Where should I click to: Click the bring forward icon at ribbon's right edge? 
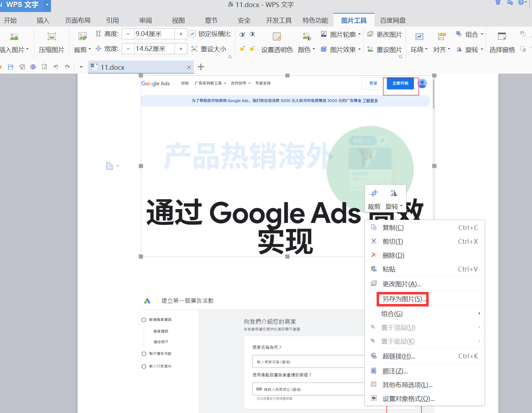tap(523, 34)
